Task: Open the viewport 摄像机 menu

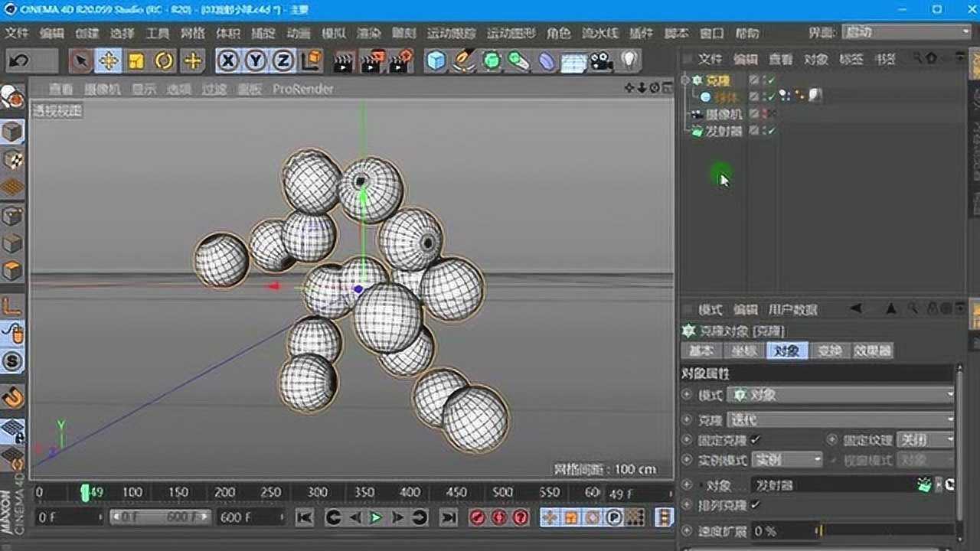Action: pos(103,89)
